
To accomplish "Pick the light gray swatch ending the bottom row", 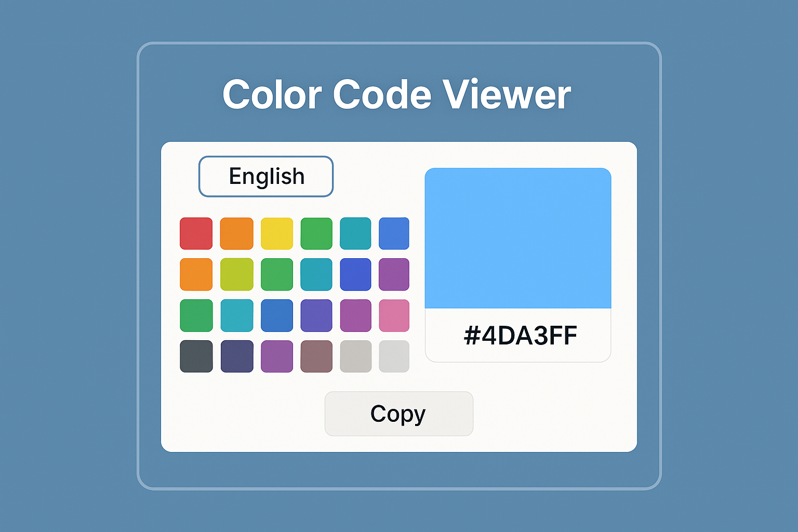I will [x=394, y=356].
